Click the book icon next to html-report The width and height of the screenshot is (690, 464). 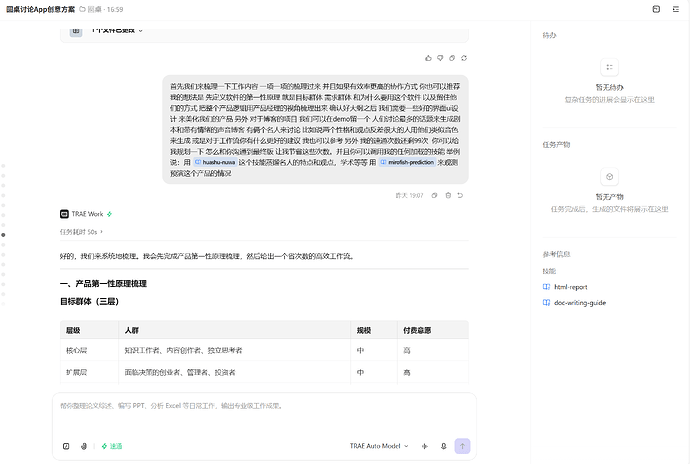coord(547,287)
